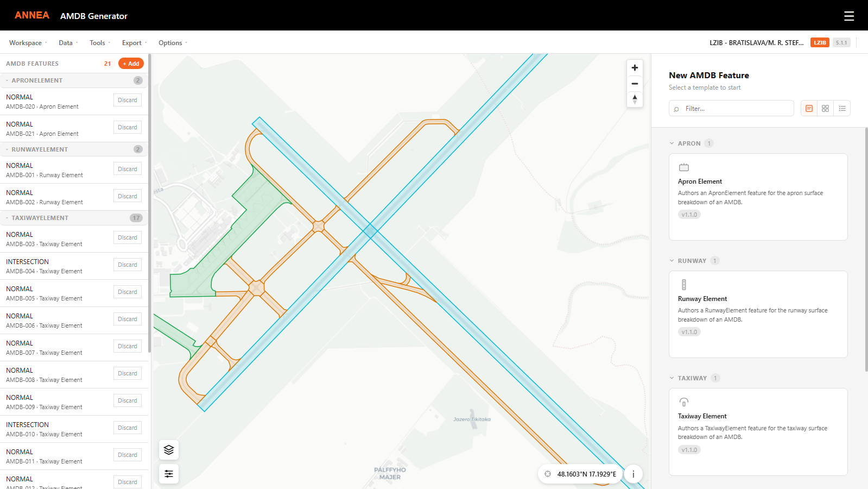868x489 pixels.
Task: Open the map settings sliders button
Action: pyautogui.click(x=169, y=474)
